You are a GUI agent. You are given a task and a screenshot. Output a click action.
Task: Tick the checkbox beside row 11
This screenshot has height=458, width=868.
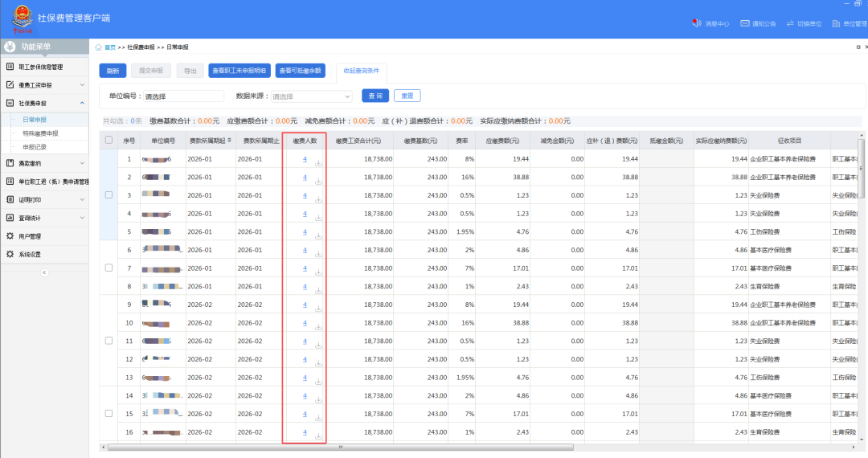click(109, 341)
